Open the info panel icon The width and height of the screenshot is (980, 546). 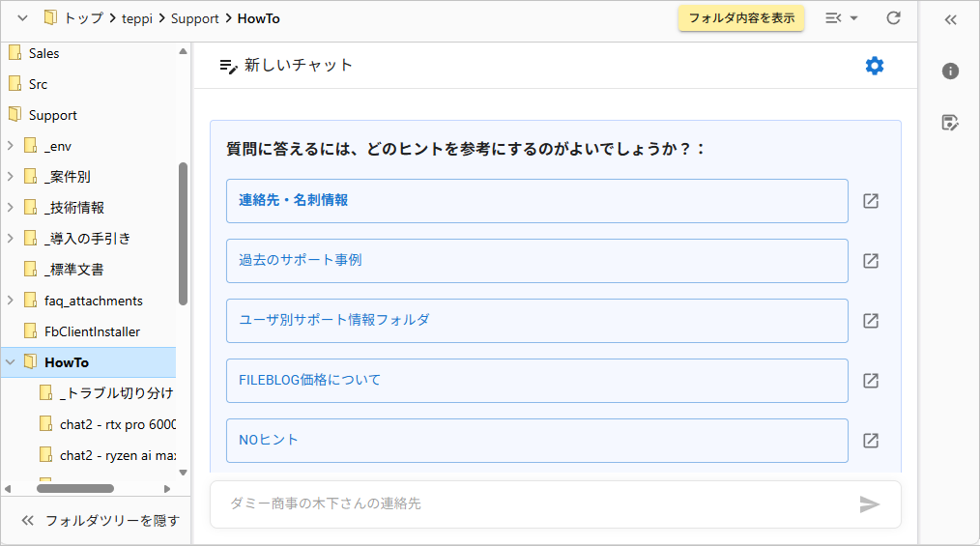949,71
